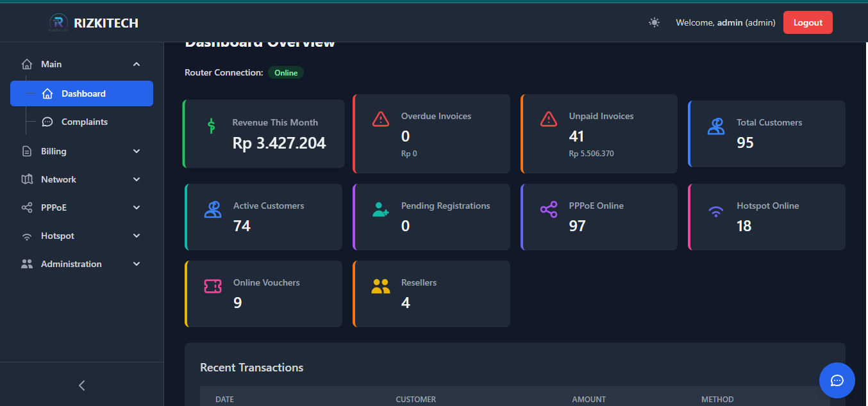Click the Revenue This Month dollar icon
The width and height of the screenshot is (868, 406).
tap(211, 126)
